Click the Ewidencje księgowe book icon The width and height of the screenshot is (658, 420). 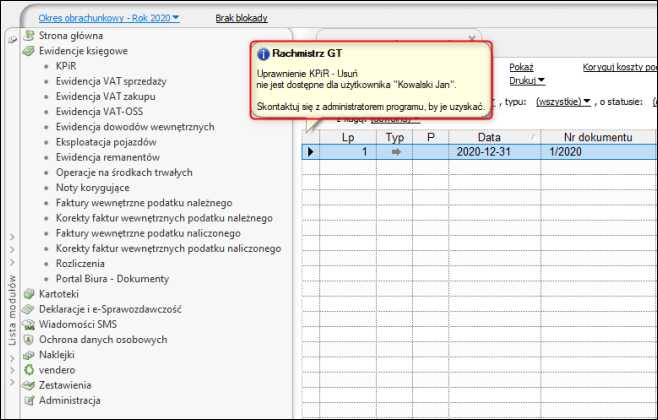(x=29, y=51)
